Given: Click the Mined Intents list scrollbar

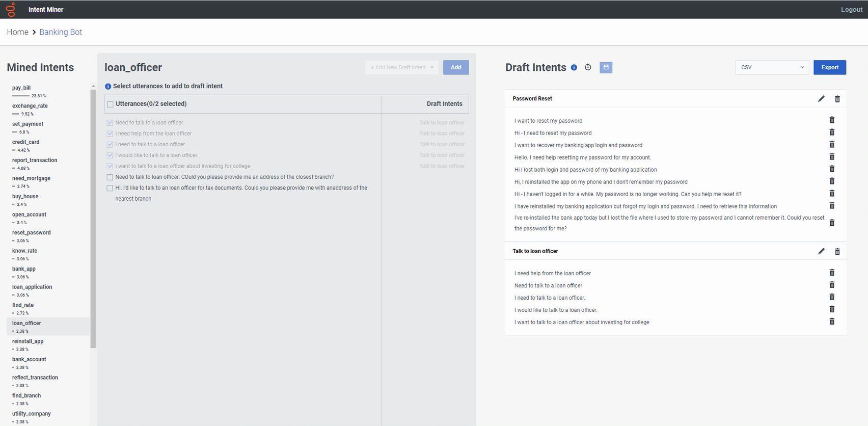Looking at the screenshot, I should click(93, 219).
